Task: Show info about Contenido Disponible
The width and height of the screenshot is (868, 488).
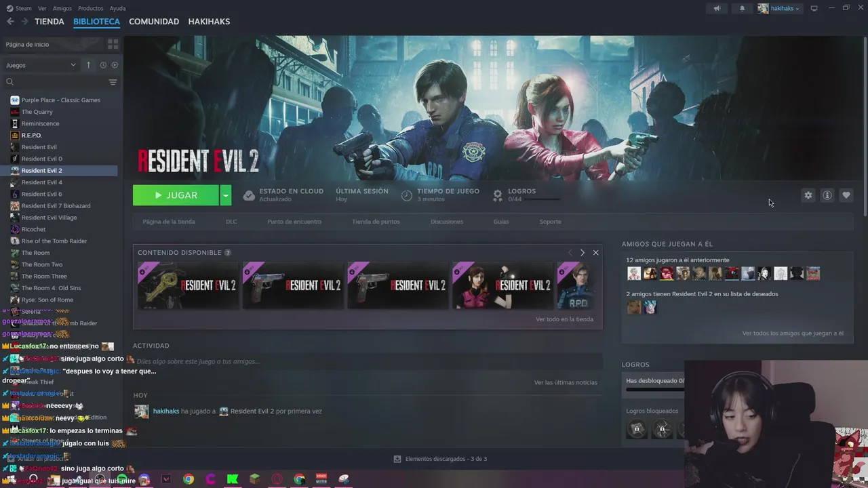Action: (x=228, y=253)
